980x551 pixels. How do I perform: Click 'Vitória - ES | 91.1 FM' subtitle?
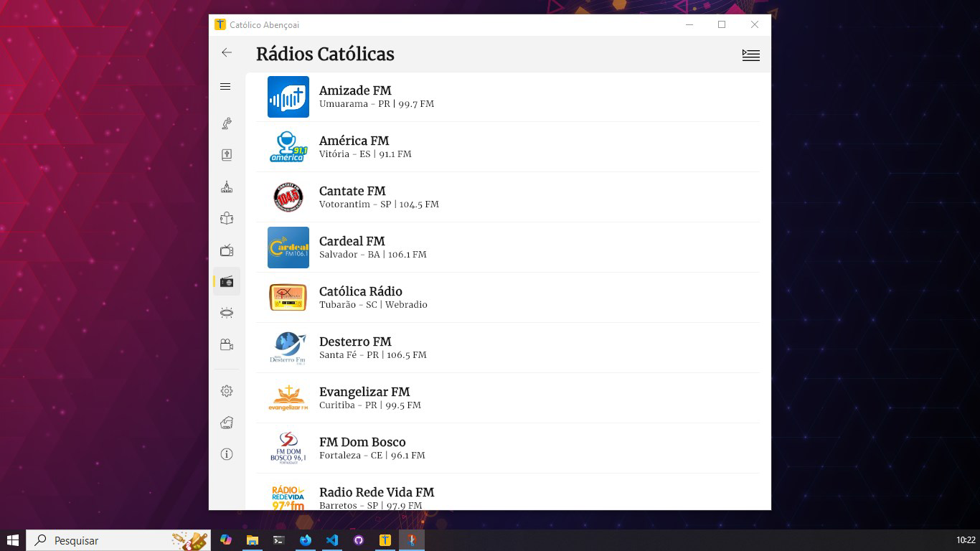pos(365,154)
